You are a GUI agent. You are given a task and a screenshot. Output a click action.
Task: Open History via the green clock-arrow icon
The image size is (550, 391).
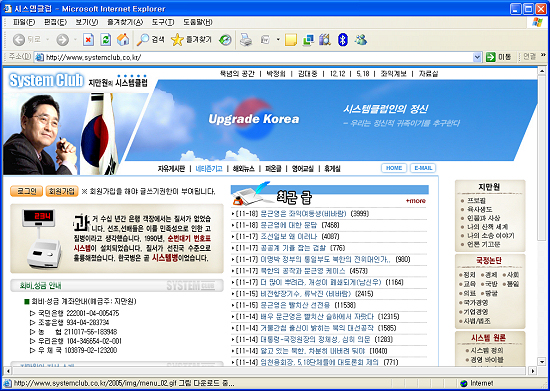[225, 40]
